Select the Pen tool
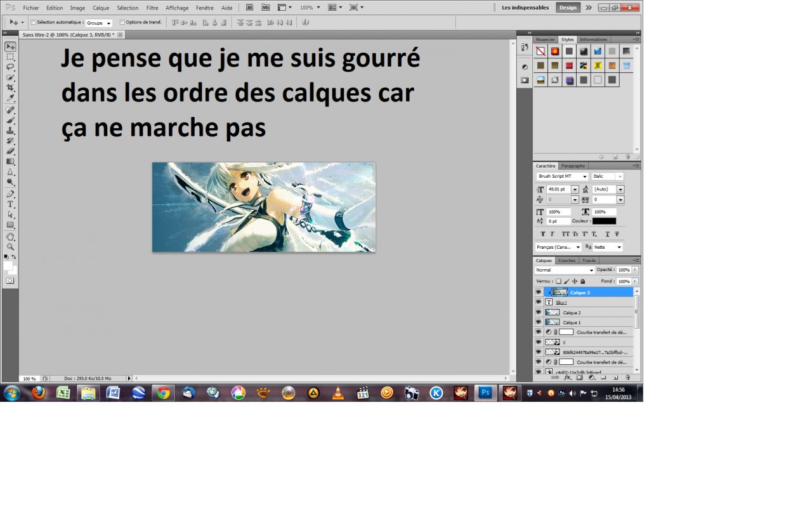Image resolution: width=812 pixels, height=509 pixels. (10, 194)
